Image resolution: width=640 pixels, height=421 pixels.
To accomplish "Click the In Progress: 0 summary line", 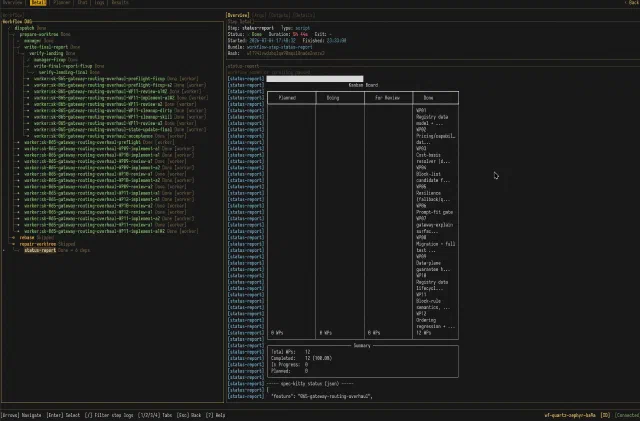I will [289, 365].
